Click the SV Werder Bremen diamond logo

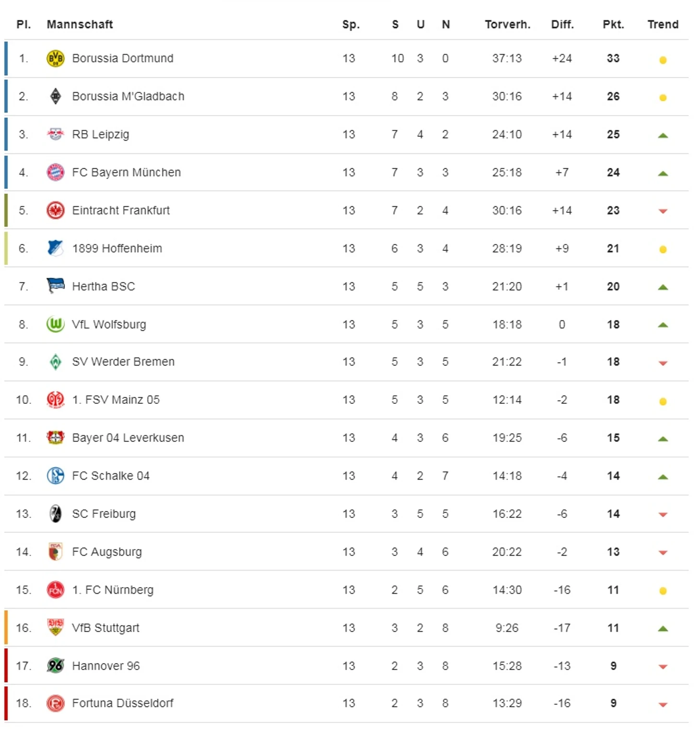coord(56,362)
